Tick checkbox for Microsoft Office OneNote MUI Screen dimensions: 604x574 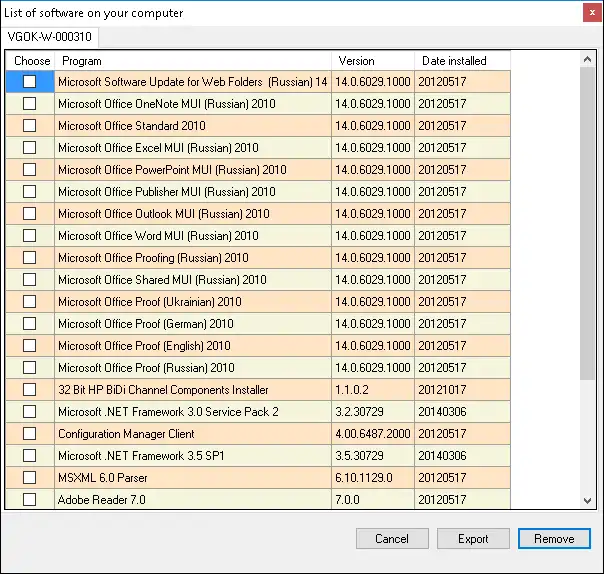pos(30,104)
